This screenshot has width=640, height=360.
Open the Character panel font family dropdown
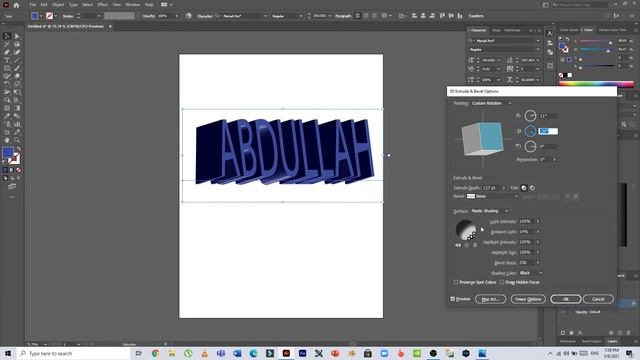coord(538,41)
